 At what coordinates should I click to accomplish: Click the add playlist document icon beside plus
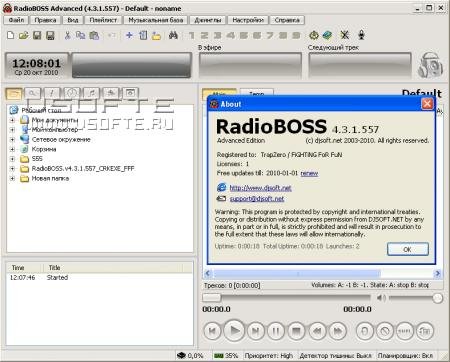pyautogui.click(x=143, y=35)
